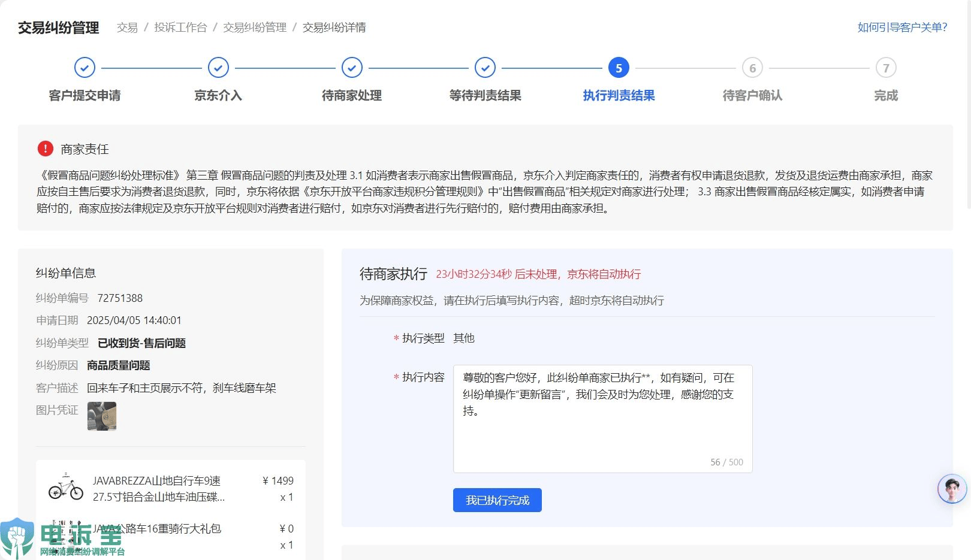
Task: Open the 如何引导客户关单 help link
Action: point(901,27)
